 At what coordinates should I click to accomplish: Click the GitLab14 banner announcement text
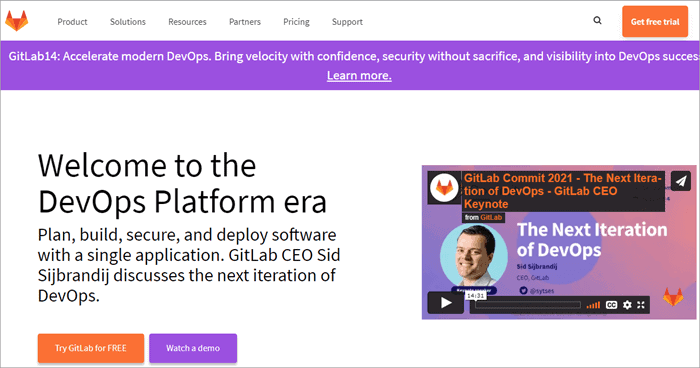coord(354,56)
